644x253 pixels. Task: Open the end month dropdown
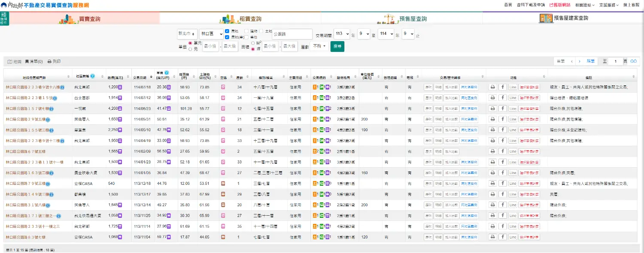click(x=408, y=34)
